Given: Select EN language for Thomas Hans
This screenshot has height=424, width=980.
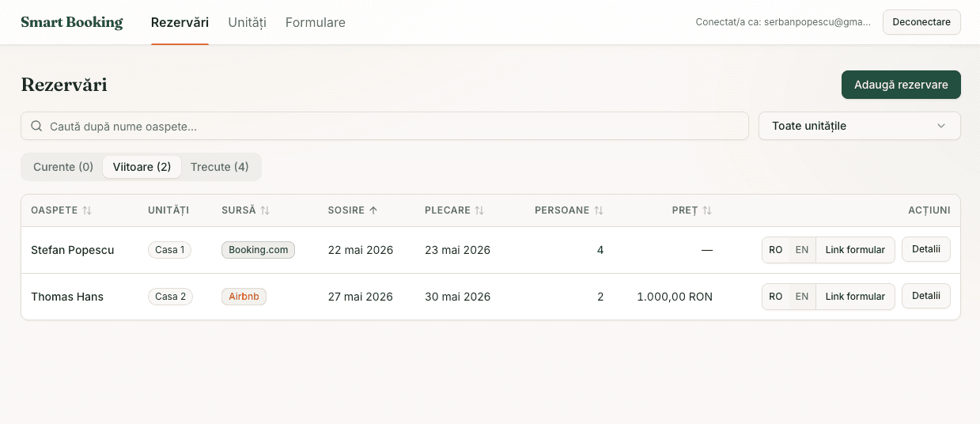Looking at the screenshot, I should tap(802, 297).
